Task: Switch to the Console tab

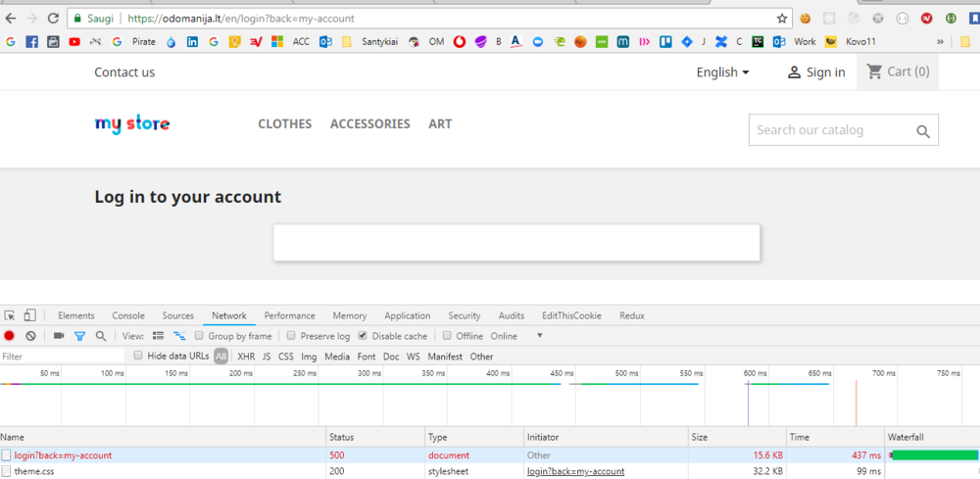Action: (x=128, y=315)
